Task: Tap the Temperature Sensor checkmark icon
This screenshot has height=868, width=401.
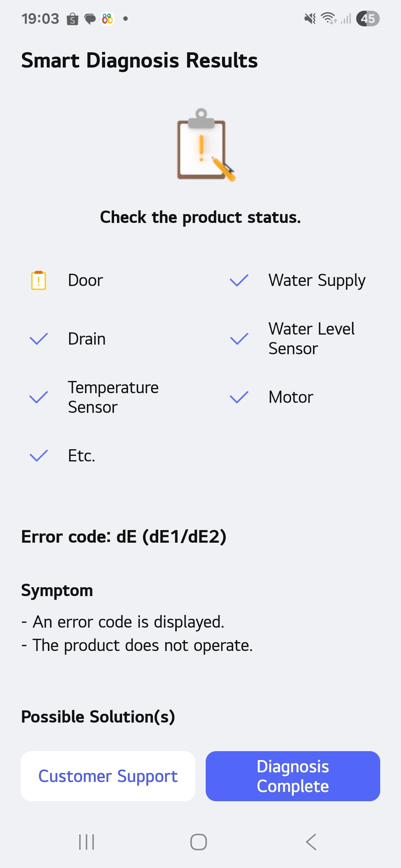Action: click(39, 397)
